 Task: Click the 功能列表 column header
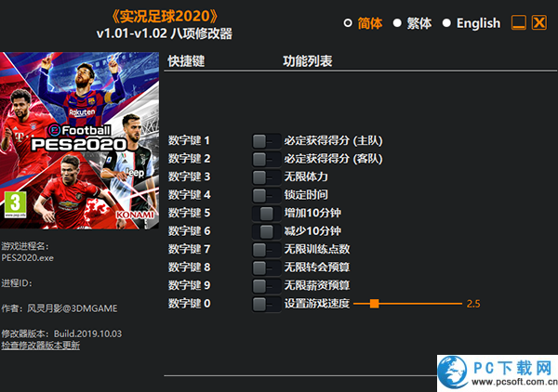[x=308, y=61]
